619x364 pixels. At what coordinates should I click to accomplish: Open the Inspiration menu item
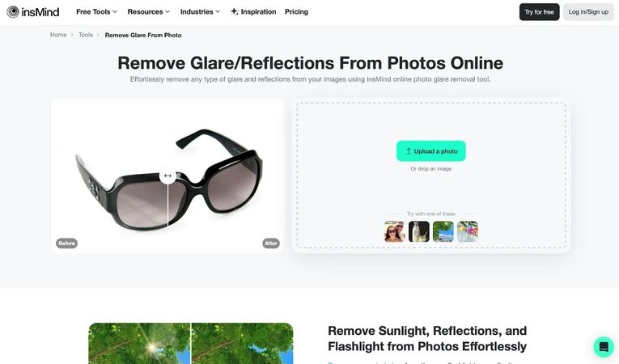point(253,12)
